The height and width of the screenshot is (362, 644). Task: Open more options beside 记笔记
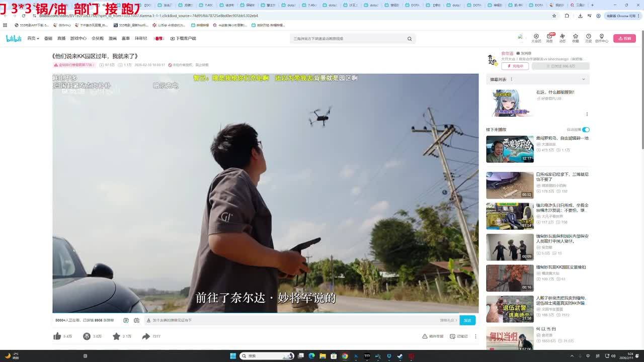(475, 336)
